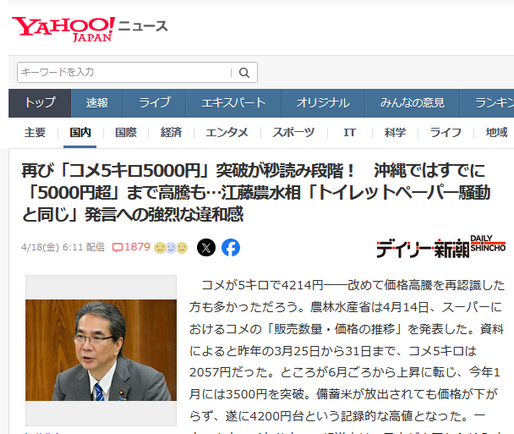Open the みんなの意見 tab

coord(412,103)
